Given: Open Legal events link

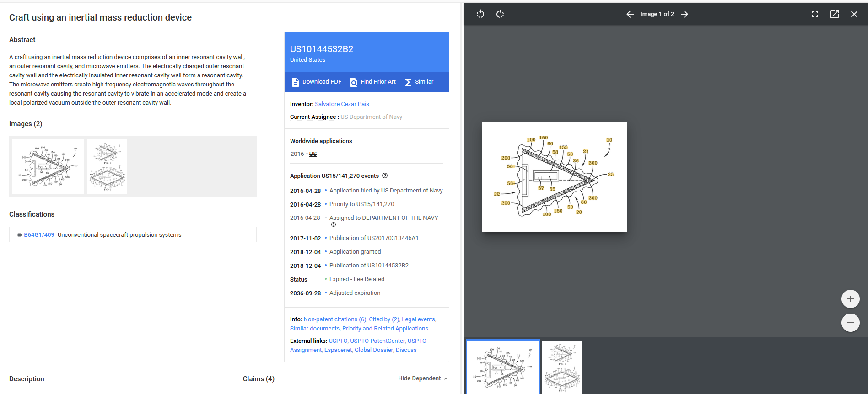Looking at the screenshot, I should (419, 319).
